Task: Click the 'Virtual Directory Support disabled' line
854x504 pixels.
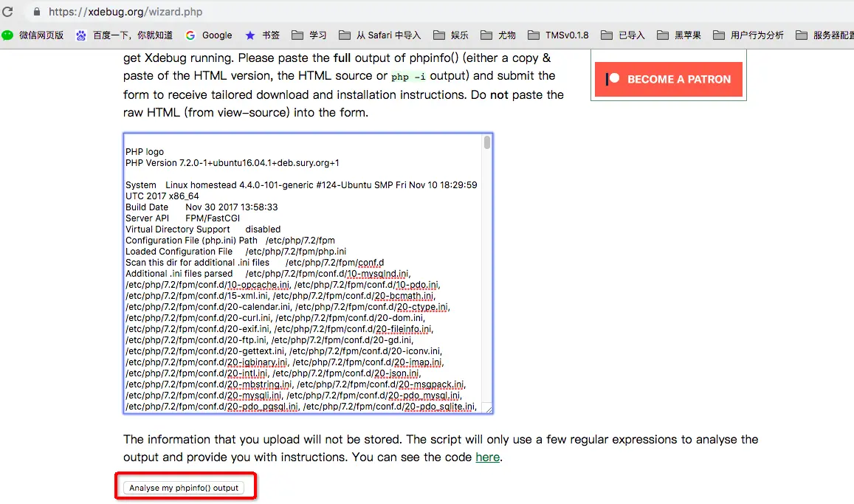Action: [203, 229]
